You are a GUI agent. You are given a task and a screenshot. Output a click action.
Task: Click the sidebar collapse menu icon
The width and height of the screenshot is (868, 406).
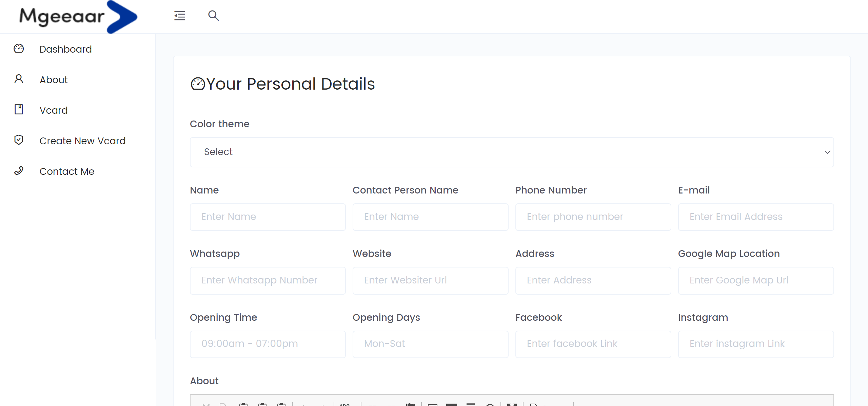pos(179,16)
